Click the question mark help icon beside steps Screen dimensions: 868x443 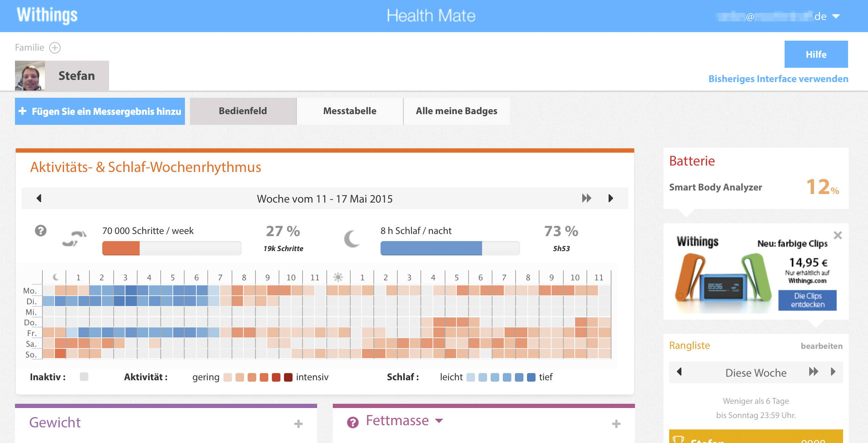click(41, 231)
